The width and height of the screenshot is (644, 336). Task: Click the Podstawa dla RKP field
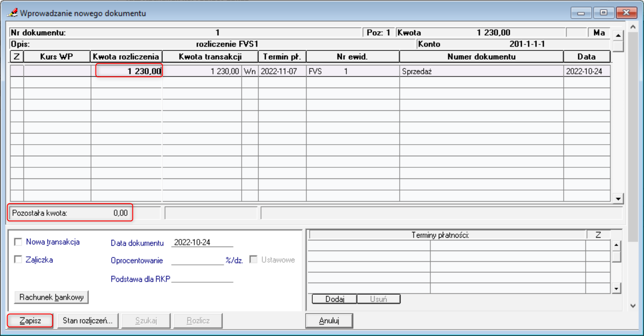(x=202, y=279)
